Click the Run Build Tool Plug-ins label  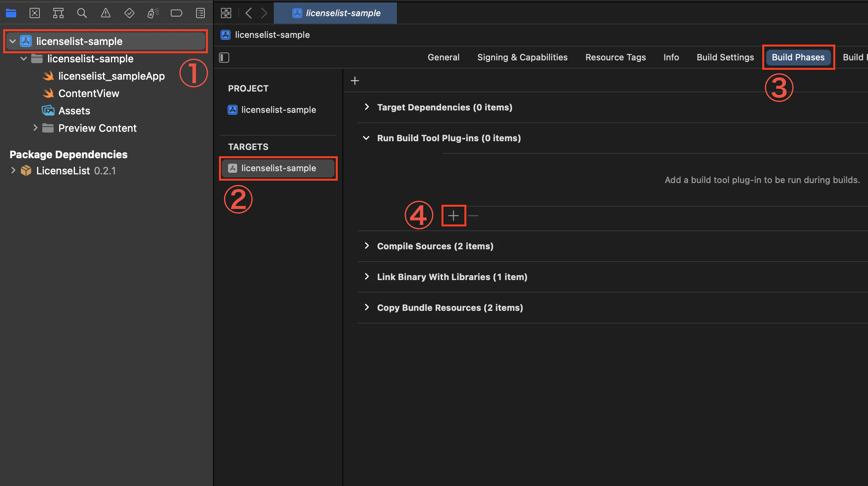[x=449, y=138]
